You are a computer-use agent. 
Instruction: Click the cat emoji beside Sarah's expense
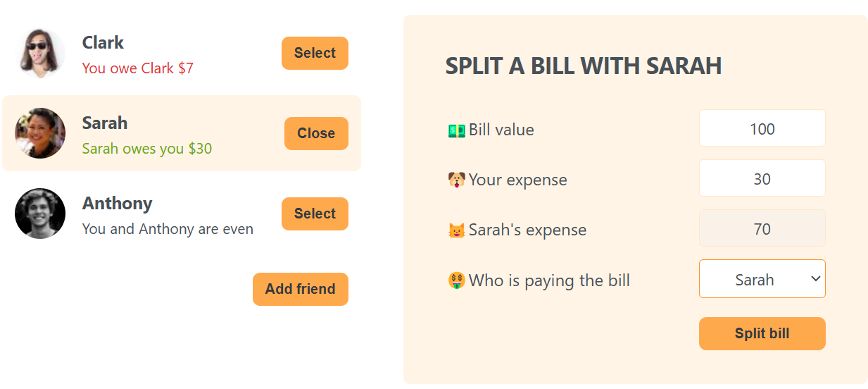(x=456, y=230)
